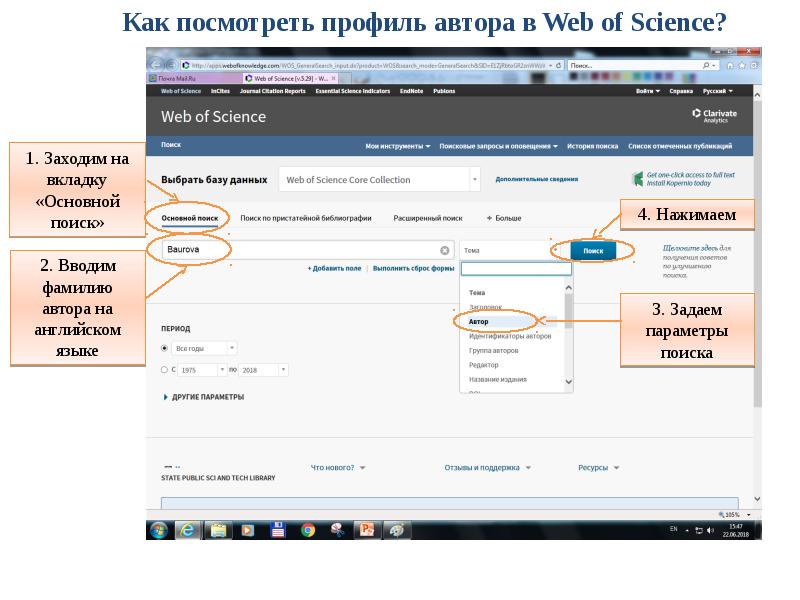Launch Google Chrome from the taskbar
Screen dimensions: 800x600
(308, 529)
